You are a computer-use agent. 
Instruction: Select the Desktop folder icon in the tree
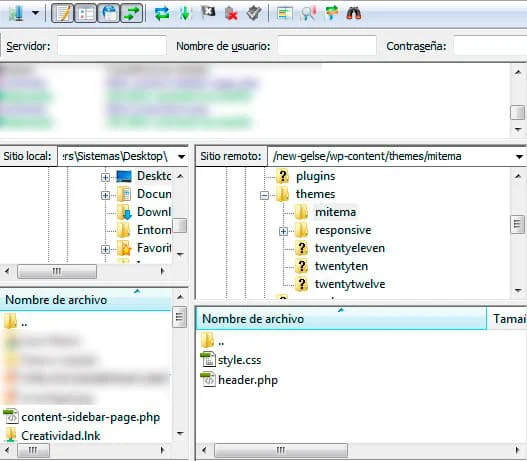tap(124, 176)
